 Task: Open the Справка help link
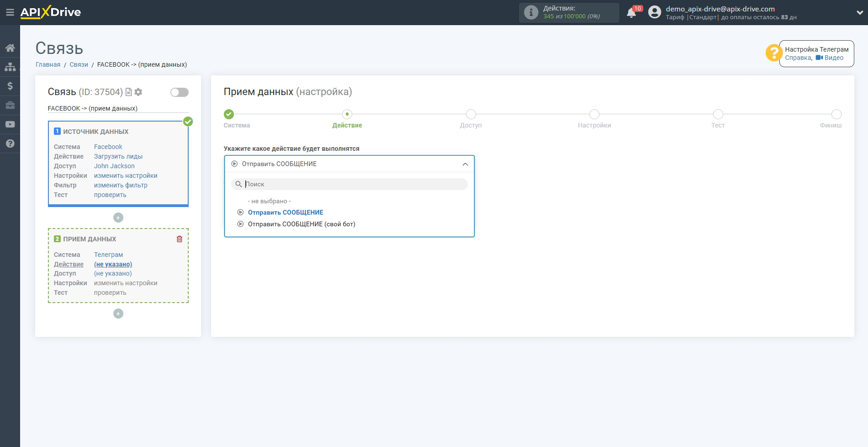[x=798, y=58]
